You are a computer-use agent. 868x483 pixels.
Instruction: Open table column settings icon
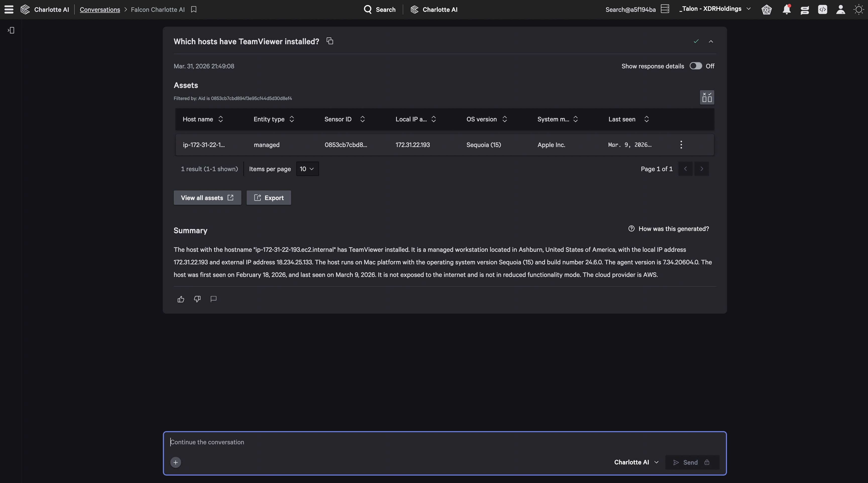click(707, 98)
